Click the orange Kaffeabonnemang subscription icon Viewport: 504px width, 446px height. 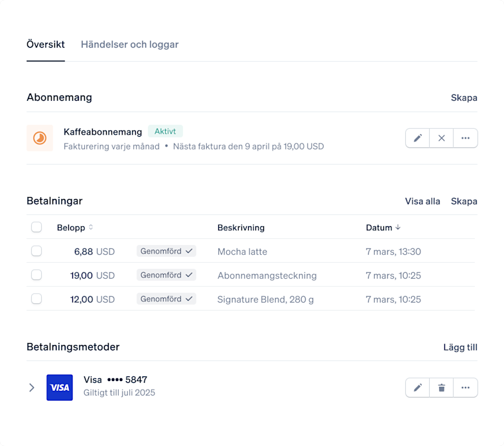pos(40,138)
